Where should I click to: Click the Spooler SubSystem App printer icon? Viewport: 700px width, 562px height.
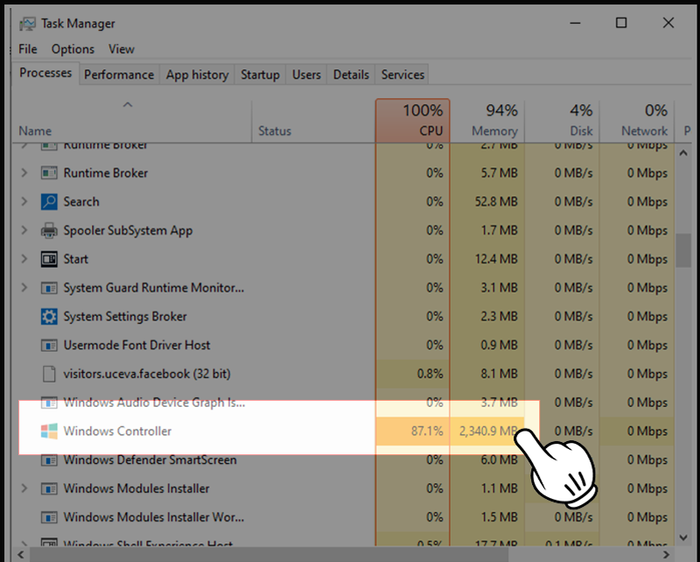[49, 230]
